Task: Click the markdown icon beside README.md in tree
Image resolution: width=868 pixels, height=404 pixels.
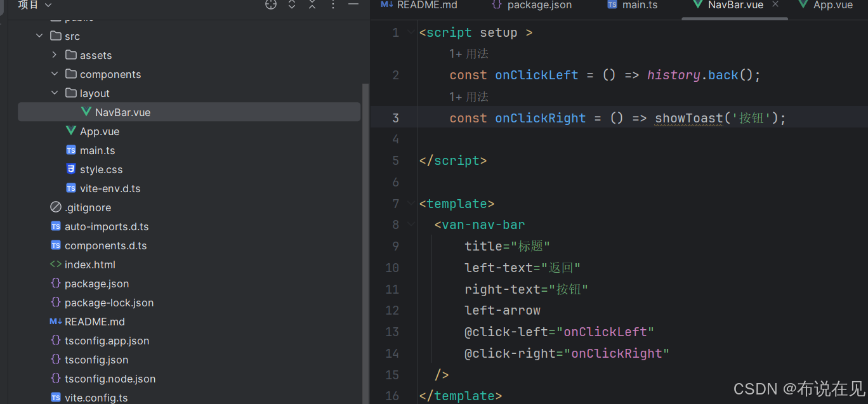Action: coord(56,322)
